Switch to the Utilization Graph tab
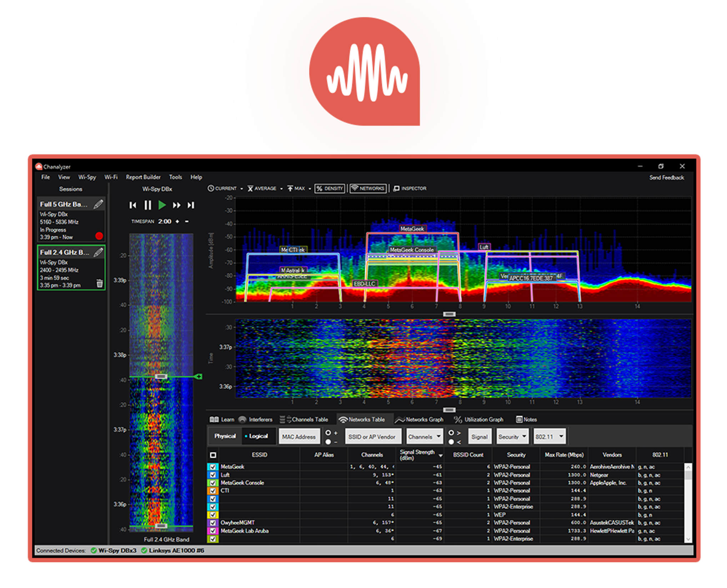The width and height of the screenshot is (727, 588). pos(478,419)
